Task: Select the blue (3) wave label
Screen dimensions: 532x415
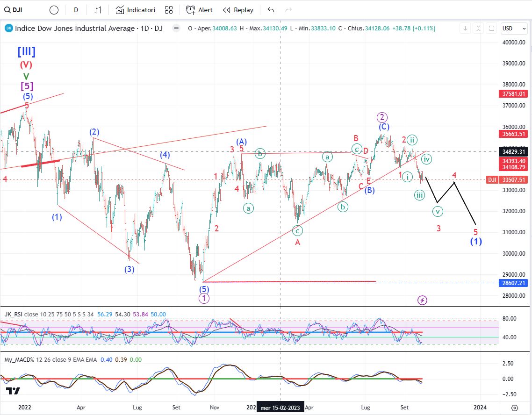Action: 129,269
